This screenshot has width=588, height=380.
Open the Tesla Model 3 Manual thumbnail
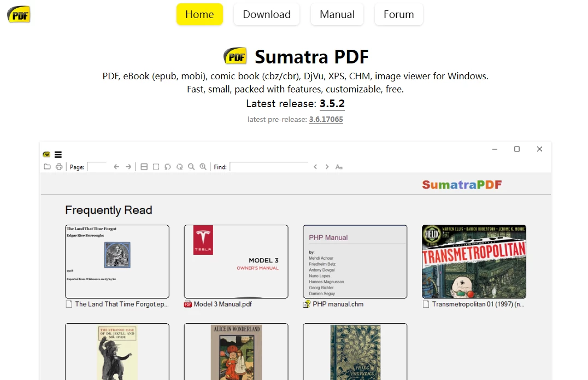236,261
